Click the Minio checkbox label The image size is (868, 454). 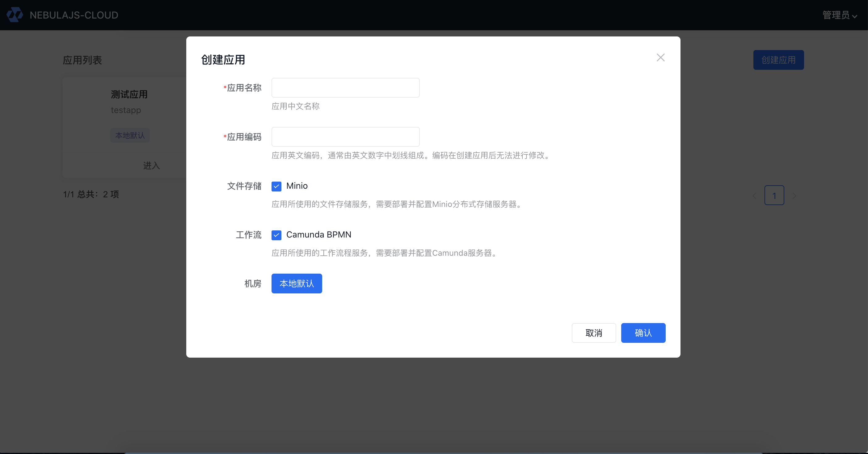(297, 186)
